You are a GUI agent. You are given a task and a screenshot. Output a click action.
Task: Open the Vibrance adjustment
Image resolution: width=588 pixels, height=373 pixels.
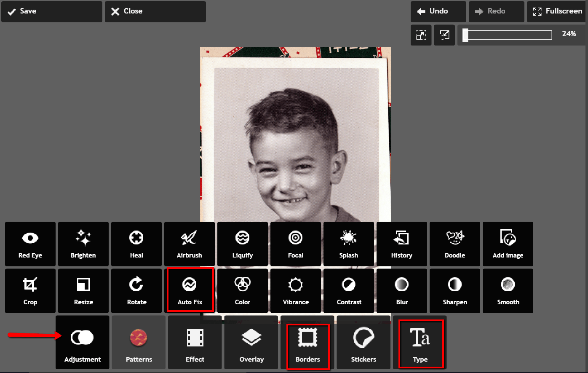point(295,291)
